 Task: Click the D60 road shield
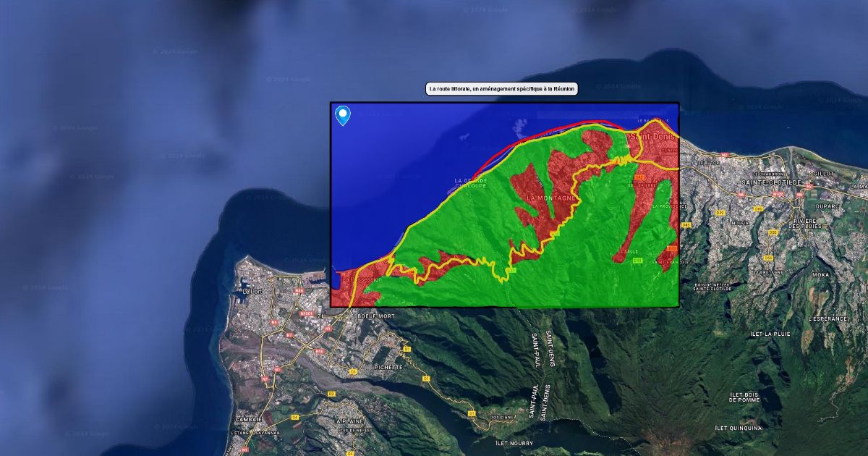pos(758,208)
